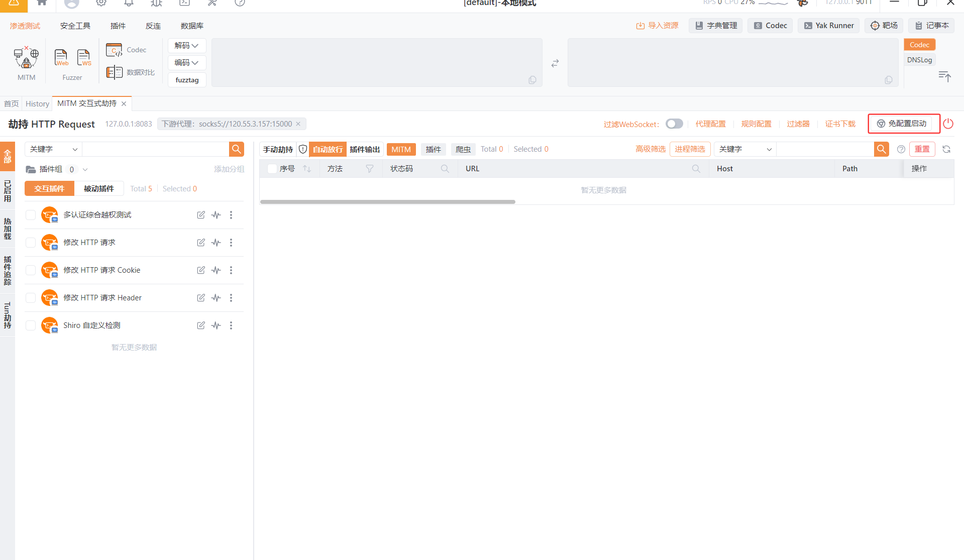Toggle the 过滤WebSocket switch
This screenshot has width=964, height=560.
[674, 124]
